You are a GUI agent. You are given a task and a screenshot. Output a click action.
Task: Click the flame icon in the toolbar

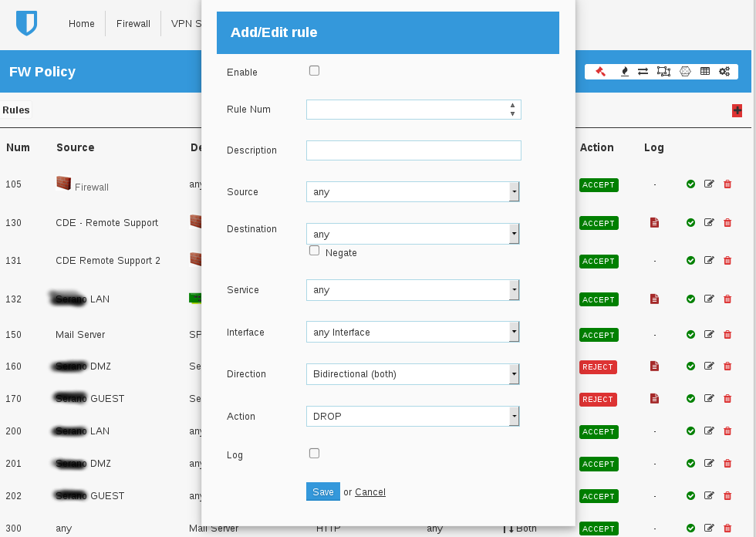pos(624,72)
